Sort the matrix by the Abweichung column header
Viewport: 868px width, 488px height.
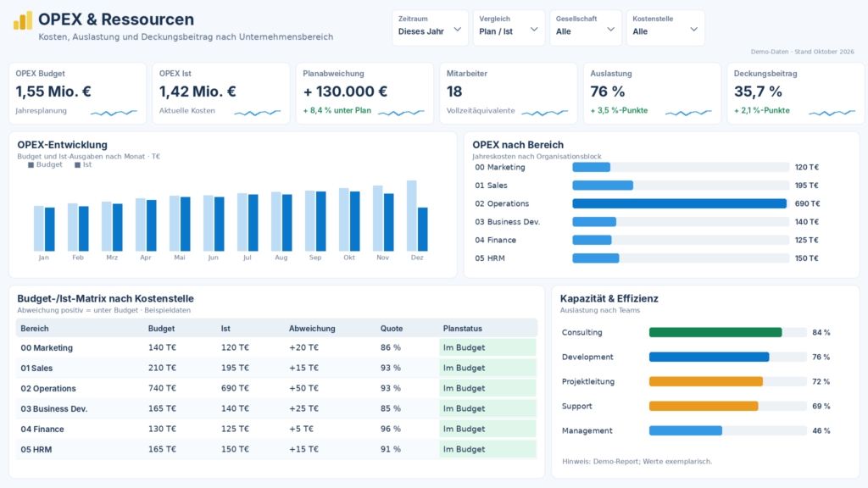[312, 329]
